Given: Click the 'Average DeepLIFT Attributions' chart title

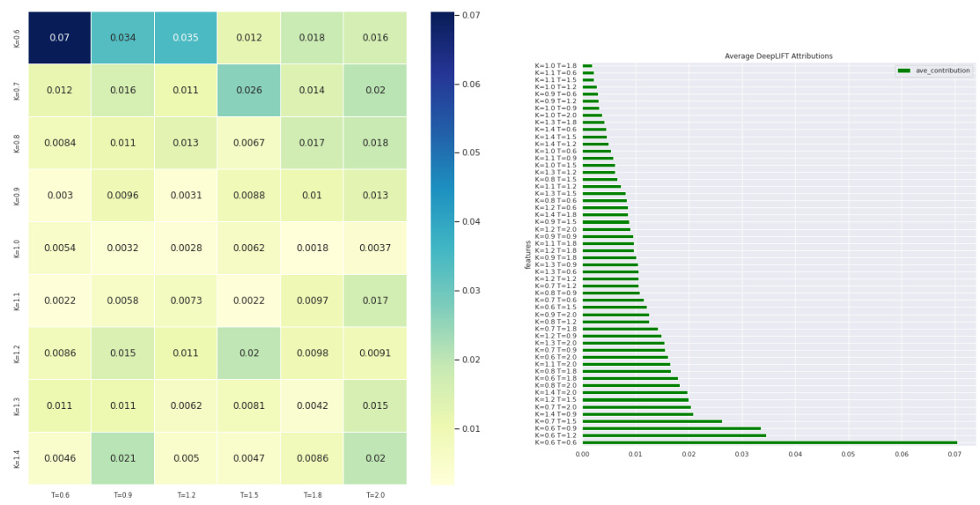Looking at the screenshot, I should pos(778,56).
